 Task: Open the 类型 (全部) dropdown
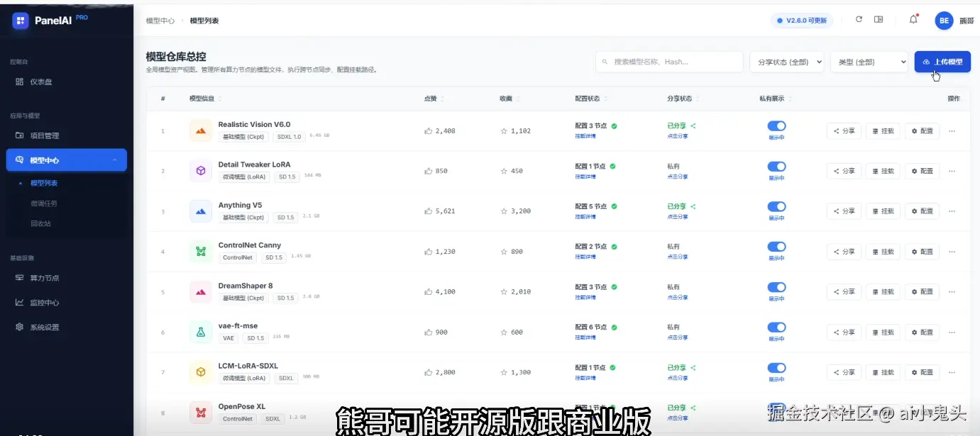pos(869,62)
